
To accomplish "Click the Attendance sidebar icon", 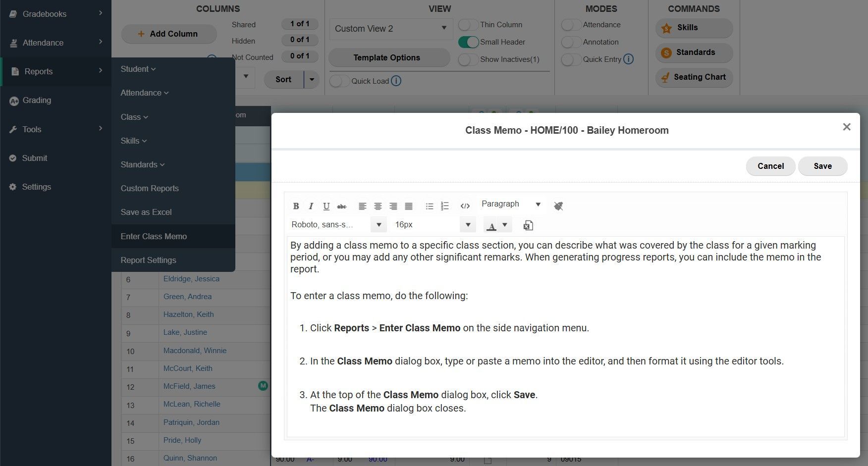I will tap(13, 43).
